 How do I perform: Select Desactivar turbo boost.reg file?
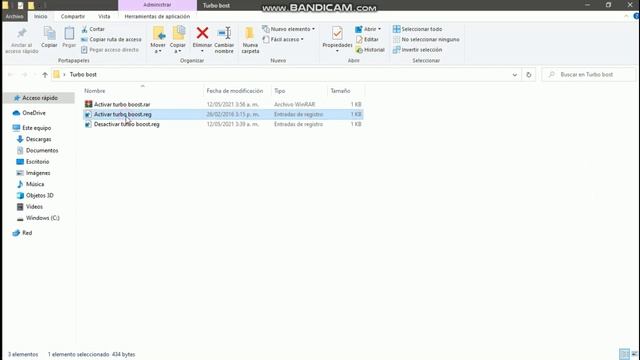[127, 124]
